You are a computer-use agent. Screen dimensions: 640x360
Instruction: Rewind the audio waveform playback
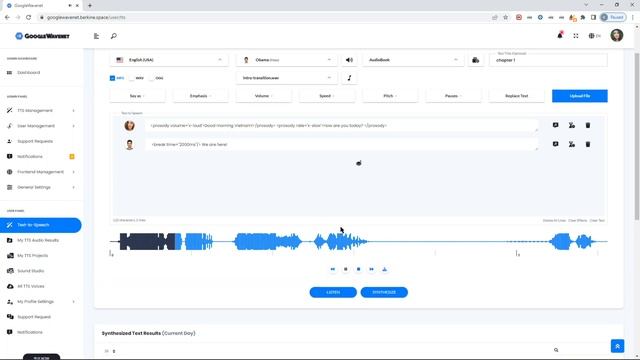[333, 269]
